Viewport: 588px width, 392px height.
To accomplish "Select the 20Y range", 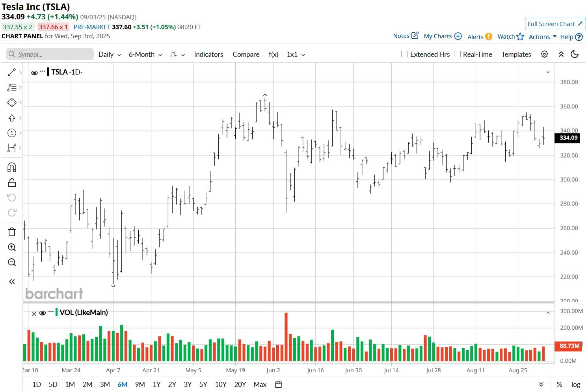I will tap(240, 385).
